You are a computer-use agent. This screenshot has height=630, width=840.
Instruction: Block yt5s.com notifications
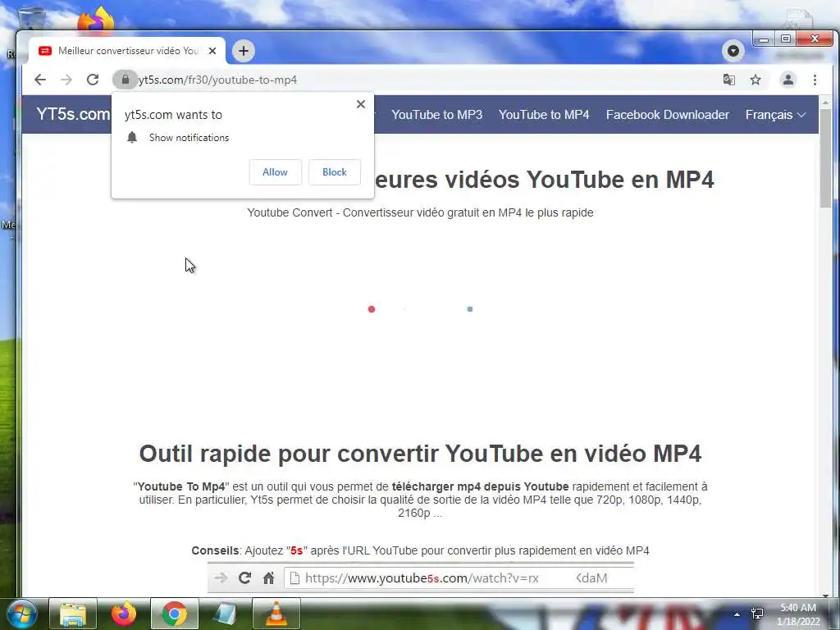[x=335, y=172]
